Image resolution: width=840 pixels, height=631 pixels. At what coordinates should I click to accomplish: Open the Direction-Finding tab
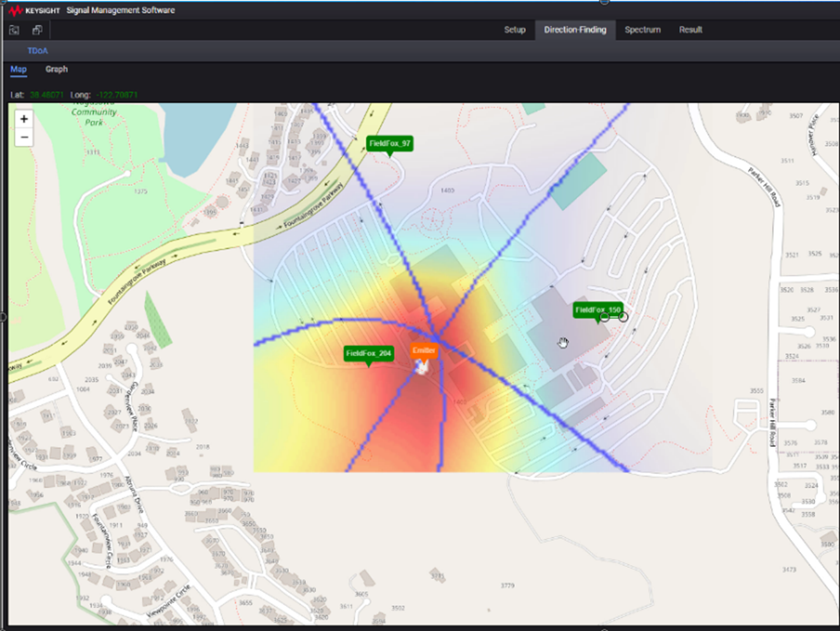coord(575,29)
